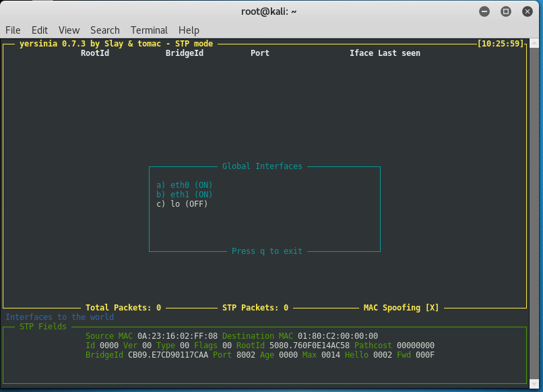Open the Help menu
The image size is (543, 392).
click(x=189, y=30)
